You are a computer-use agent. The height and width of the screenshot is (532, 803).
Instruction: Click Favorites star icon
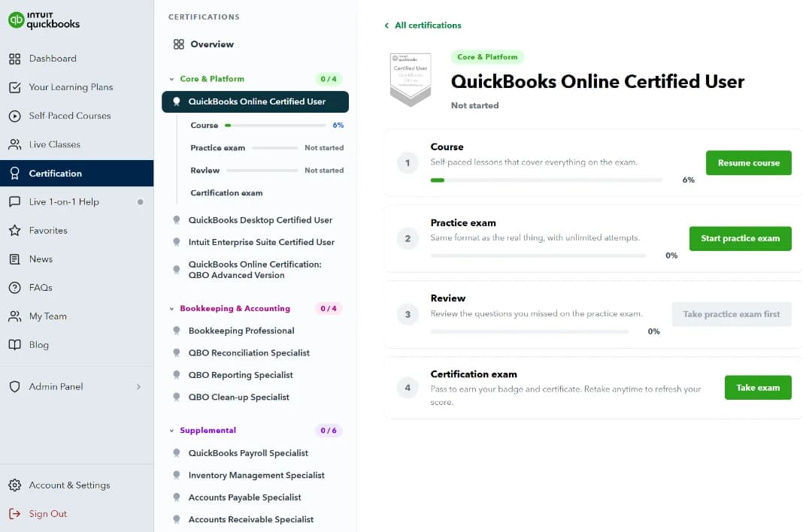[x=15, y=231]
